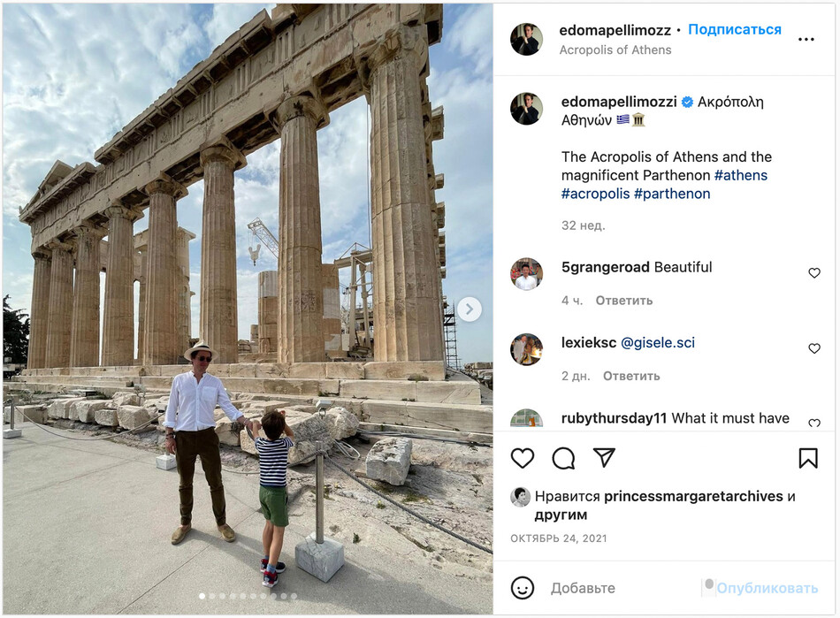This screenshot has width=840, height=618.
Task: Share post via paper plane icon
Action: [604, 458]
